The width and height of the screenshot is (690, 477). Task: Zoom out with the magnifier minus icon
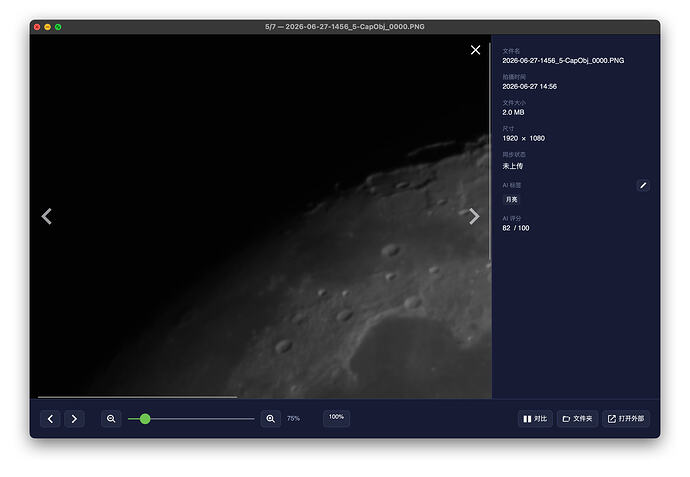pos(111,418)
